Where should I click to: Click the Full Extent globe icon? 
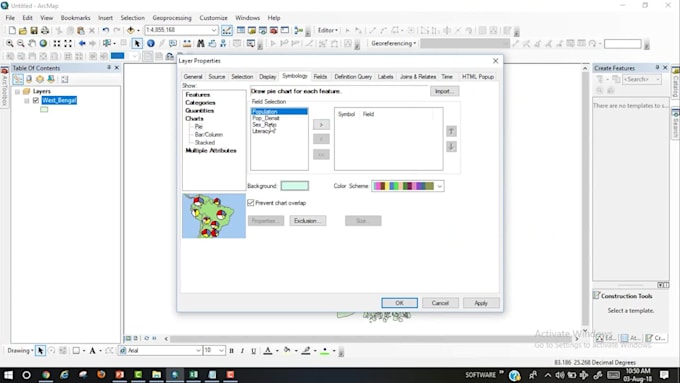(x=43, y=43)
